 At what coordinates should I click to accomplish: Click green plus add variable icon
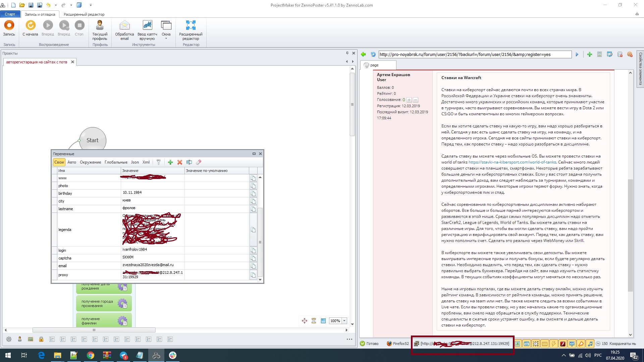pos(170,162)
